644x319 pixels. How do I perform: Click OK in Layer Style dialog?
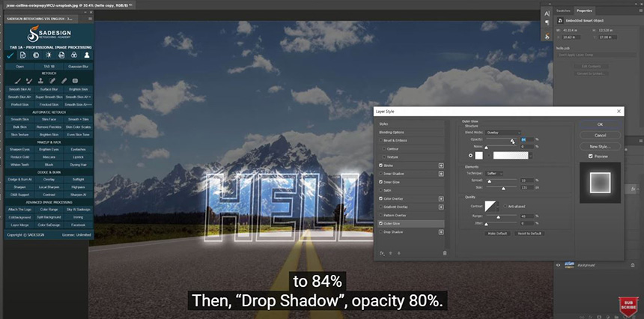point(600,124)
